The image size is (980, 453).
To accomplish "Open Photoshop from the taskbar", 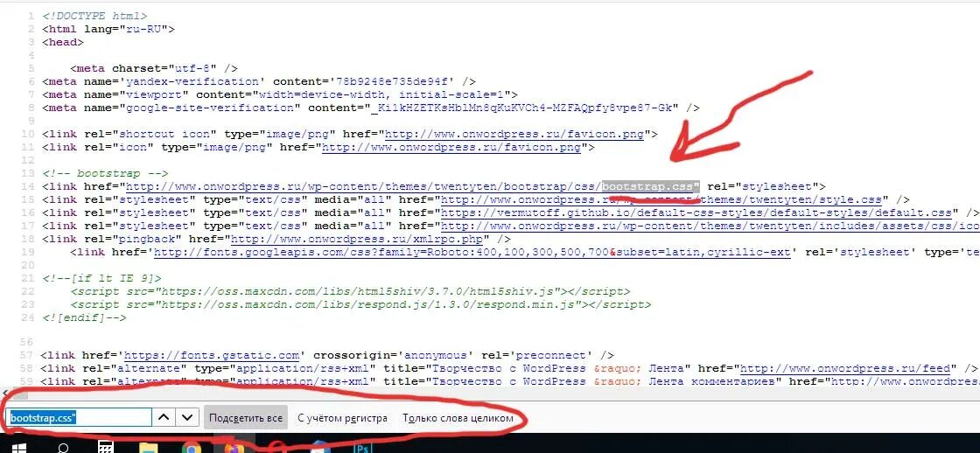I will click(x=362, y=448).
